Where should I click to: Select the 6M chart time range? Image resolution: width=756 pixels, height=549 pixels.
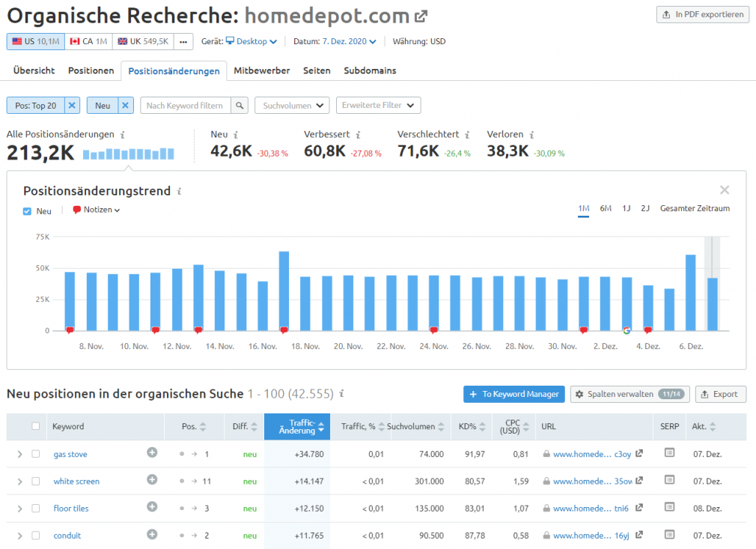[606, 208]
